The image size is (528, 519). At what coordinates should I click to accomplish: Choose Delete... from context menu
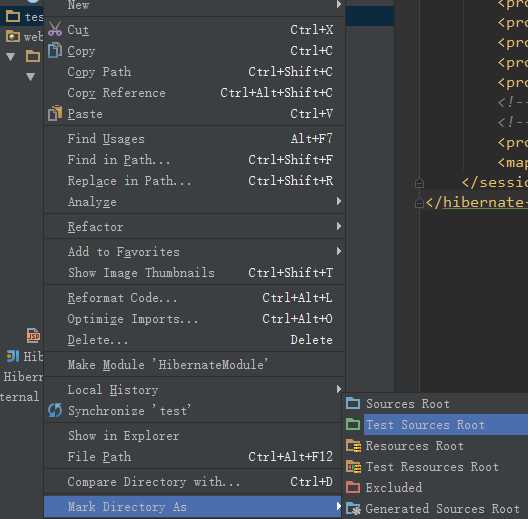tap(194, 339)
